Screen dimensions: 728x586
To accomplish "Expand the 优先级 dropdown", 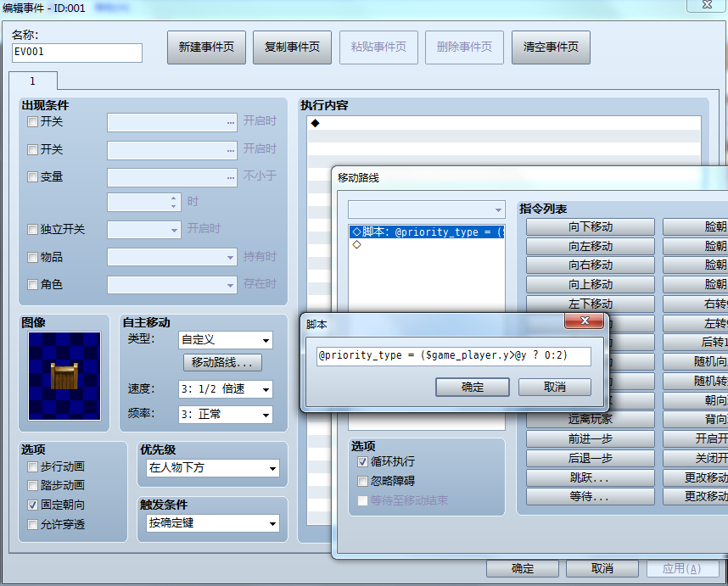I will [213, 468].
